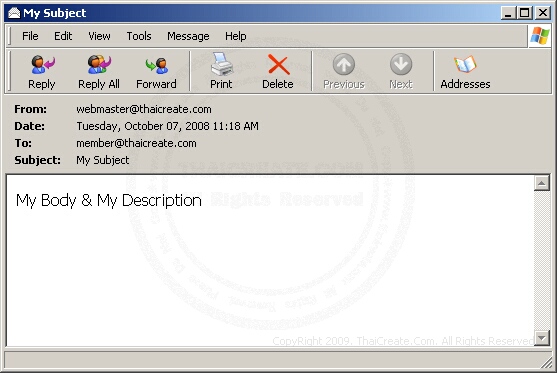Click the date Tuesday, October 07, 2008
The width and height of the screenshot is (557, 373).
(x=142, y=126)
